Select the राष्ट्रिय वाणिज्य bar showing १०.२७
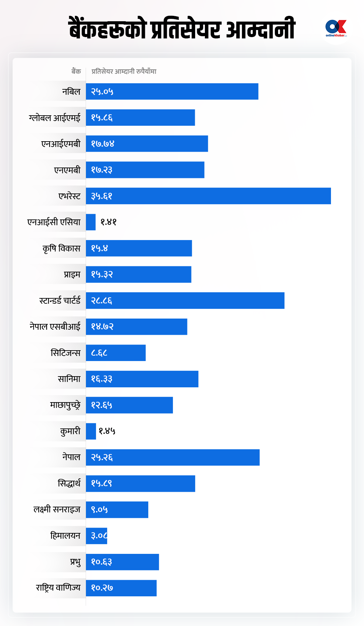 tap(121, 588)
